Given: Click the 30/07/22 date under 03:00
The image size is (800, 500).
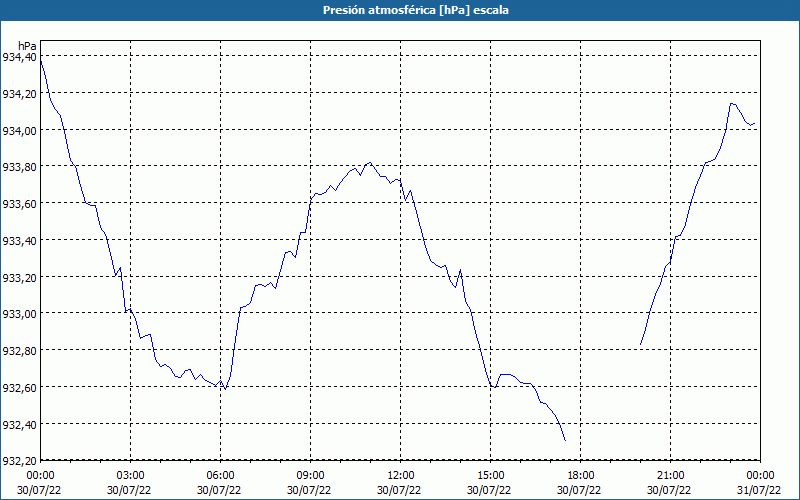Looking at the screenshot, I should pos(129,490).
